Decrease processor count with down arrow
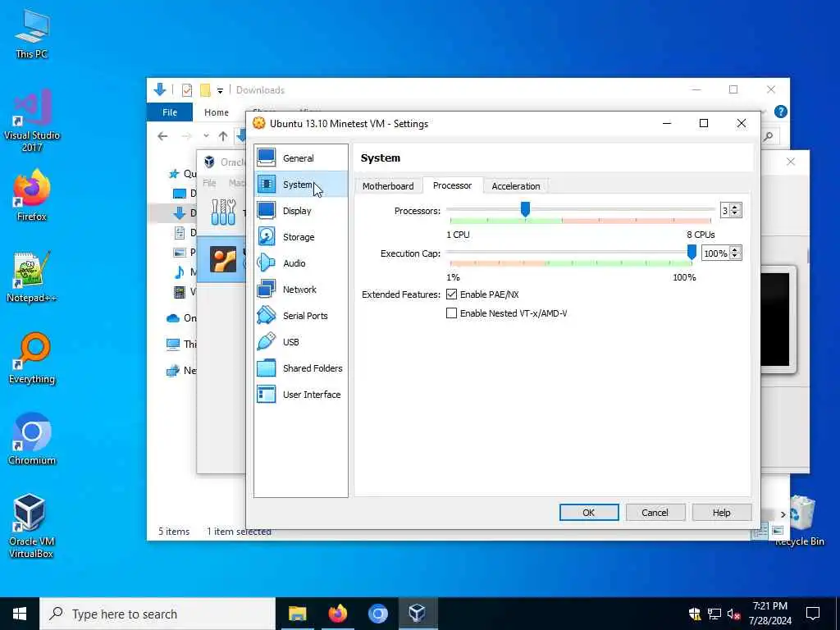This screenshot has width=840, height=630. click(735, 213)
